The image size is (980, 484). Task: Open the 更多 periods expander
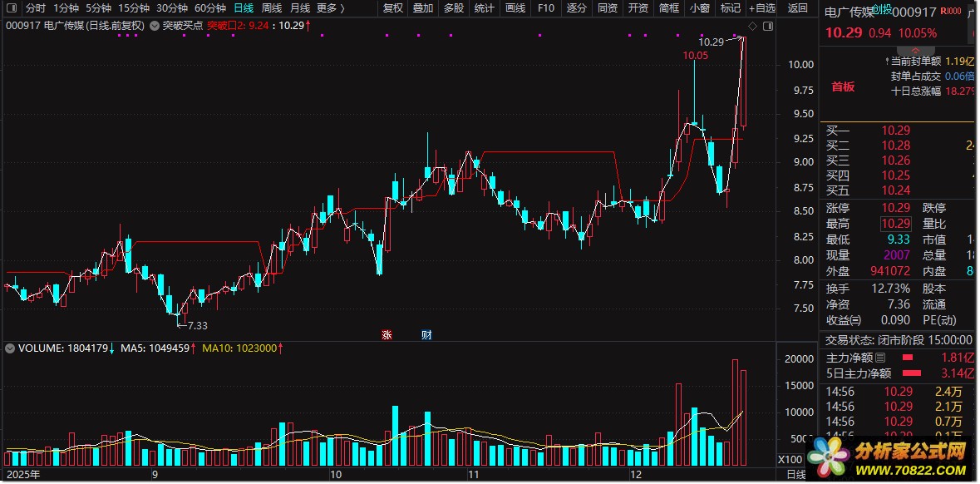[331, 8]
